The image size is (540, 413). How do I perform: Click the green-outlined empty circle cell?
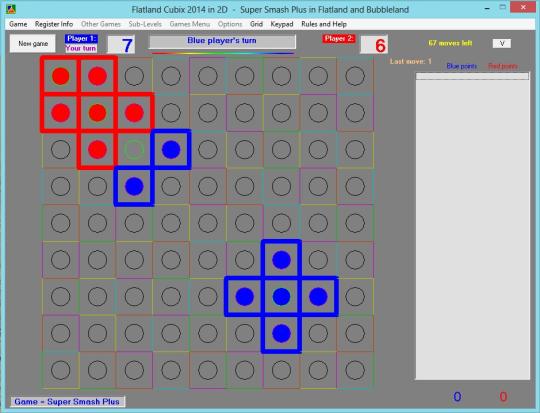(x=134, y=149)
